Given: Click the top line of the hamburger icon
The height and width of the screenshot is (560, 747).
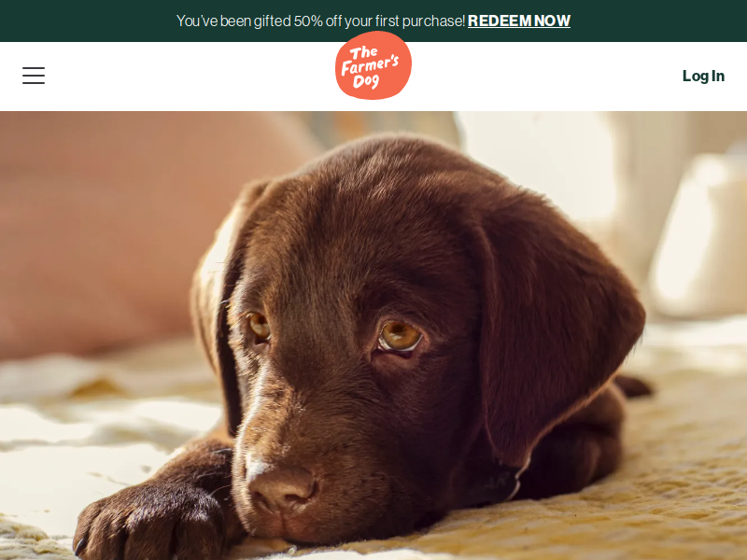Looking at the screenshot, I should (x=34, y=68).
